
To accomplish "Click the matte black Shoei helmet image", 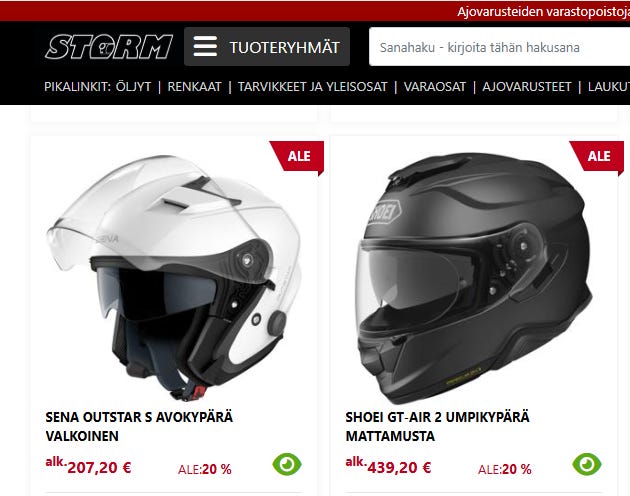I will pos(474,278).
